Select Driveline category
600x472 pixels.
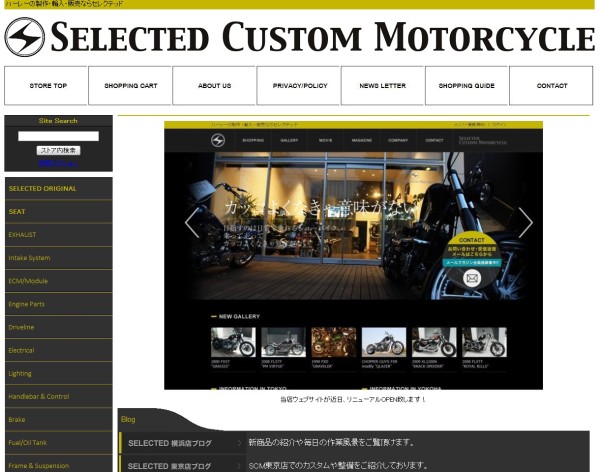coord(59,327)
